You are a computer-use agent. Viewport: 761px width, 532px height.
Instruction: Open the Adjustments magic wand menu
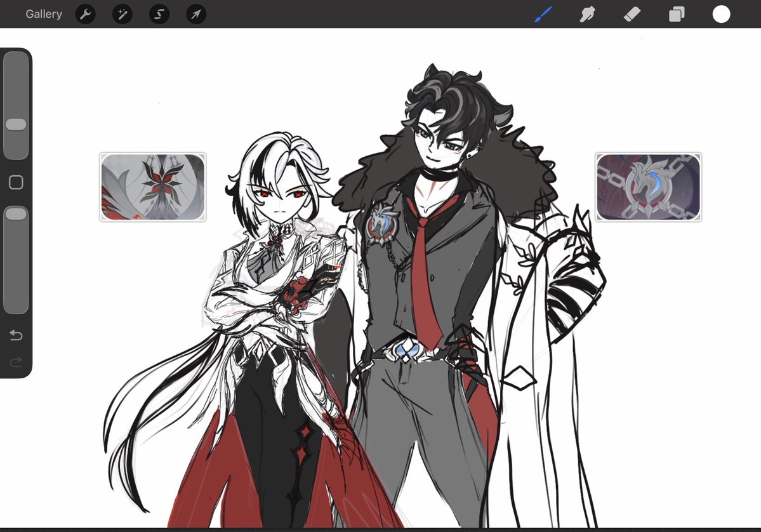tap(122, 14)
